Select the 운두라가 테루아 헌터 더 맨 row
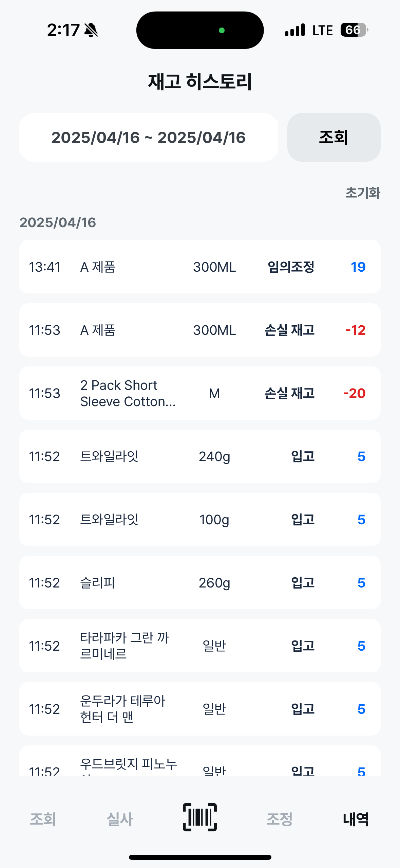The image size is (400, 868). pos(199,709)
